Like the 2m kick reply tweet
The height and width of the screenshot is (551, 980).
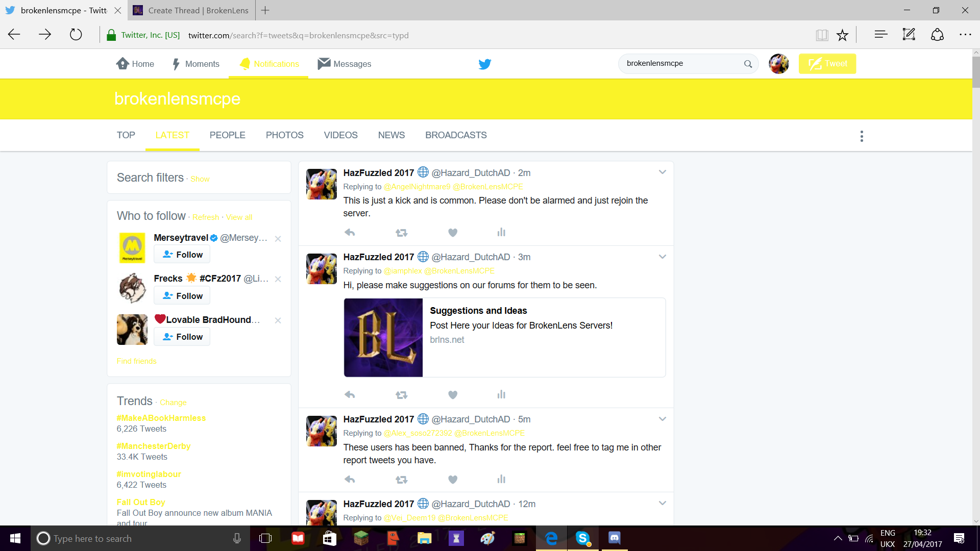pos(453,233)
